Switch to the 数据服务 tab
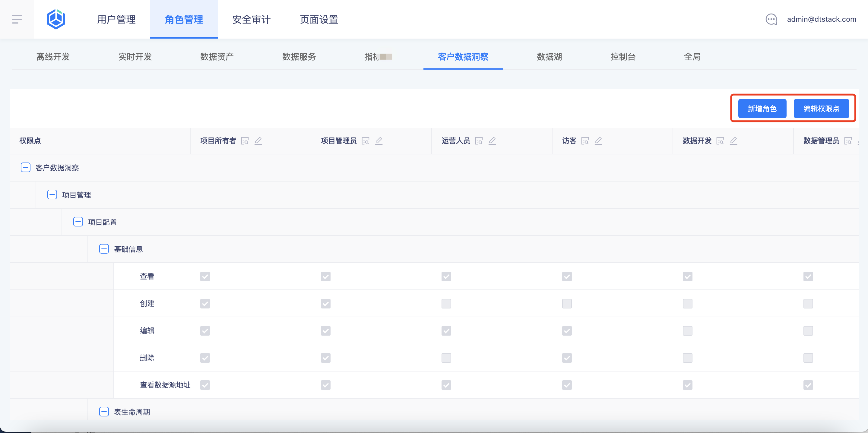 point(299,57)
